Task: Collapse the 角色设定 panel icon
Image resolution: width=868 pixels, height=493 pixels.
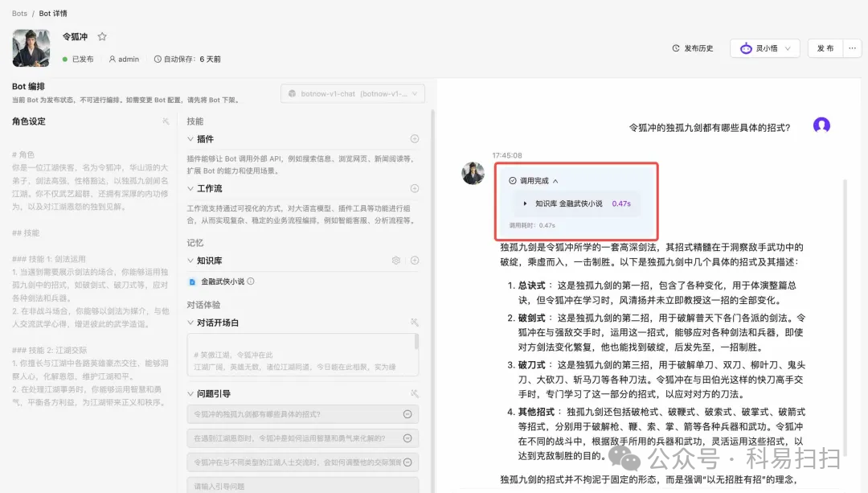Action: click(x=166, y=121)
